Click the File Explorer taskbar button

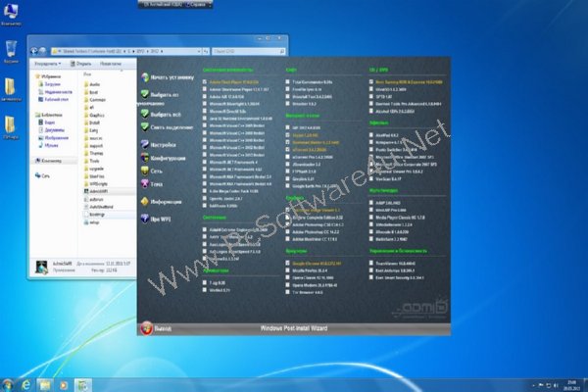[45, 385]
